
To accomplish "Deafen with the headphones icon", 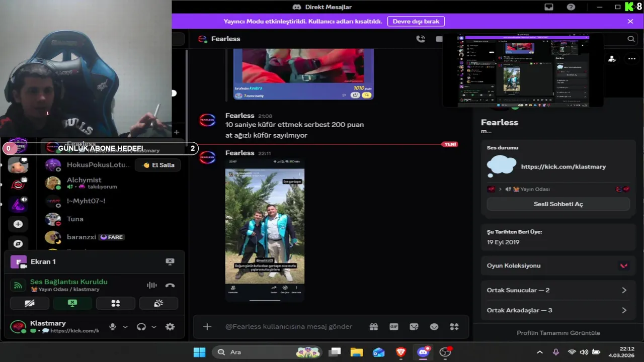I will pos(141,327).
